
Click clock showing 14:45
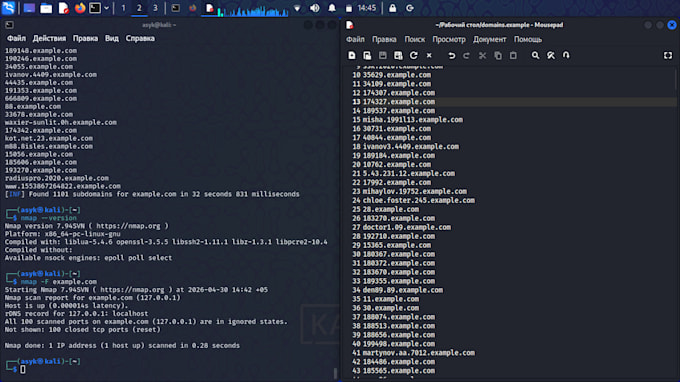367,8
